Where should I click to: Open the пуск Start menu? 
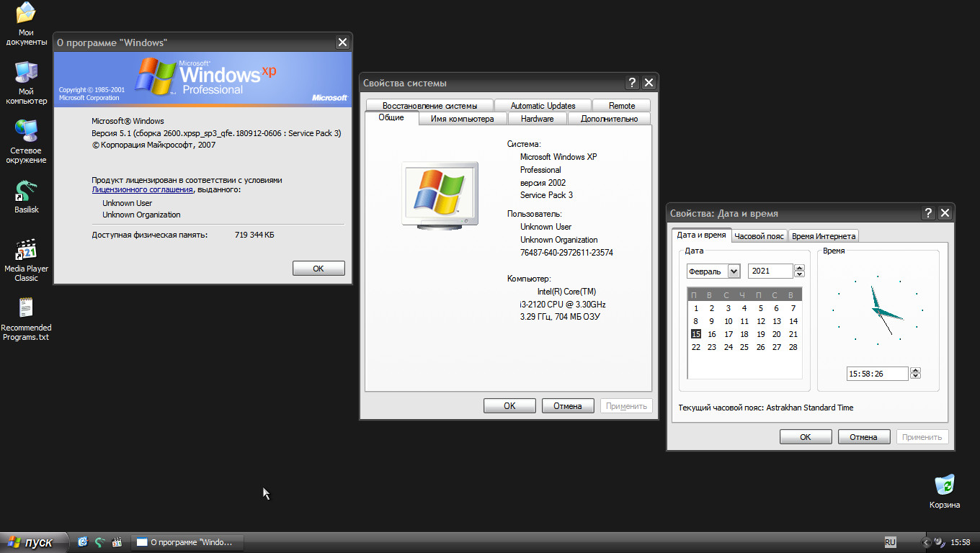pos(34,542)
